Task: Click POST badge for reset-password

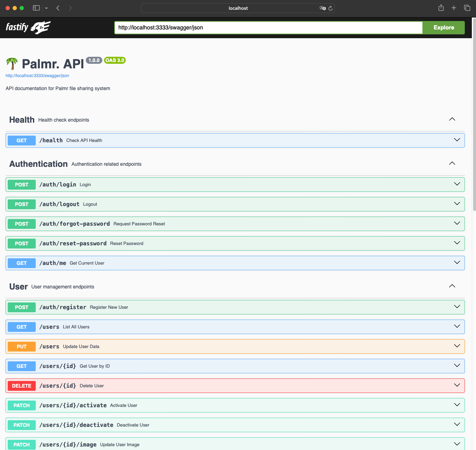Action: (x=22, y=244)
